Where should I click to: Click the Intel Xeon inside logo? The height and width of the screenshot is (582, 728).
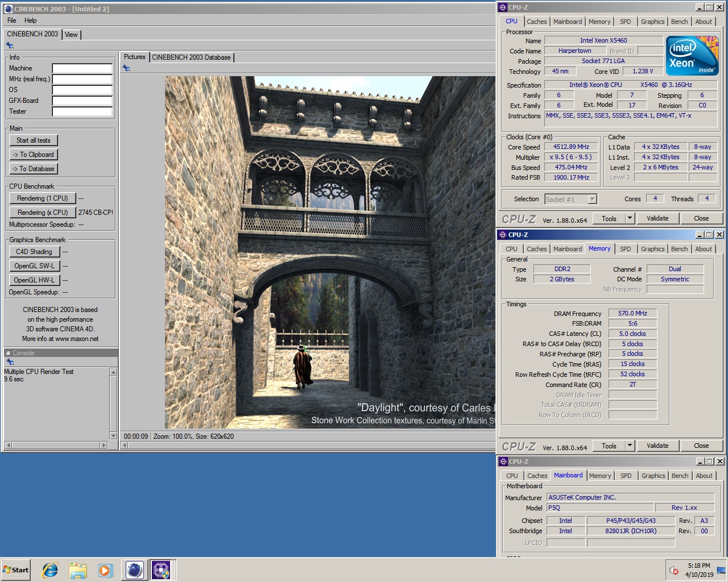[x=692, y=56]
